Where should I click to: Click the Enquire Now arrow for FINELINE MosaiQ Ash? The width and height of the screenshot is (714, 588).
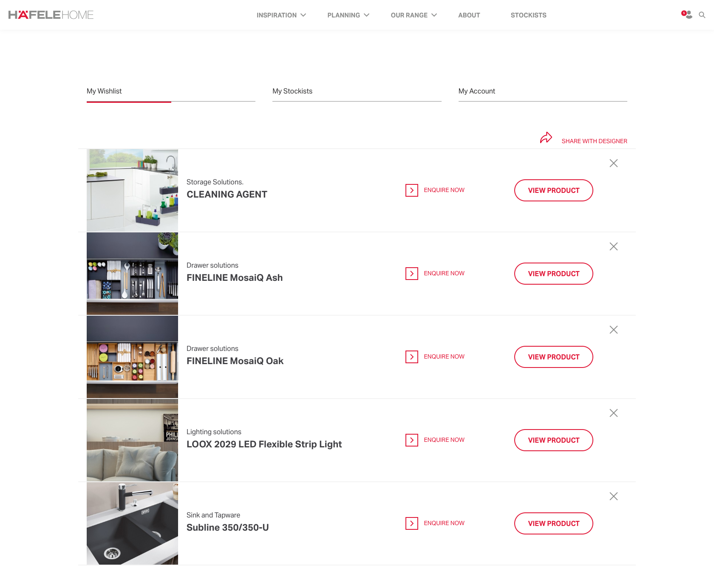click(411, 273)
